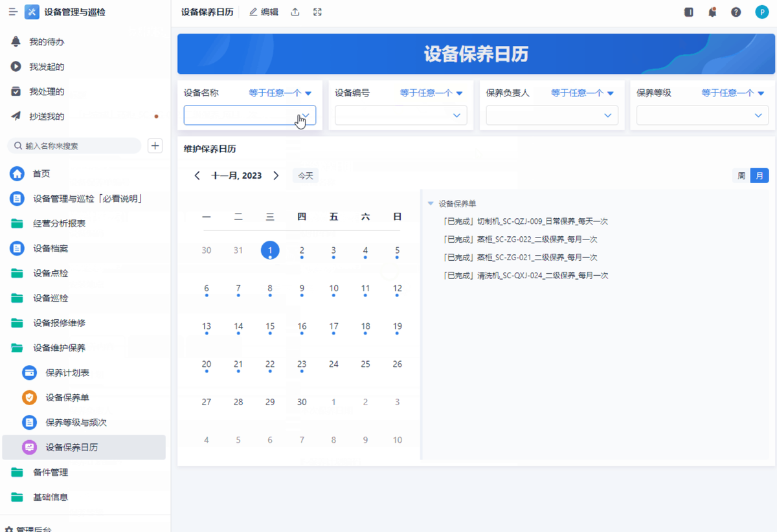Open 设备保养单 shield icon item
The width and height of the screenshot is (777, 532).
[29, 398]
